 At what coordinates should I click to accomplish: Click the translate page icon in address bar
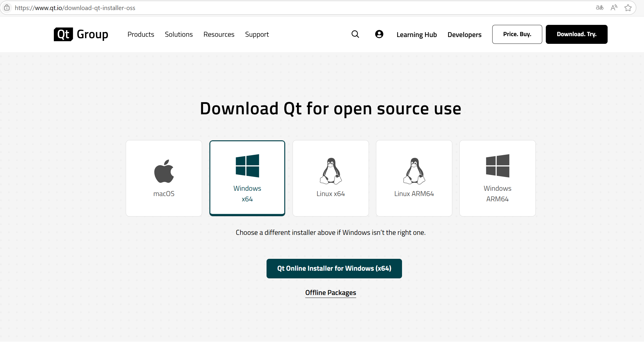600,8
